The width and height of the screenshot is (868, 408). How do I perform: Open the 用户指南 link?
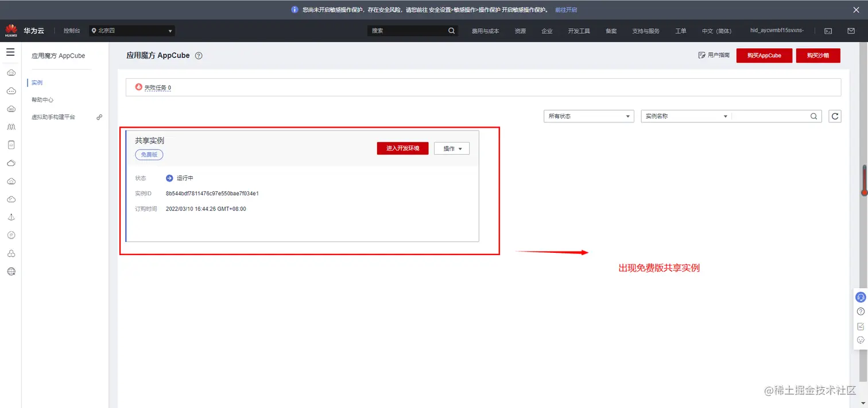(719, 55)
